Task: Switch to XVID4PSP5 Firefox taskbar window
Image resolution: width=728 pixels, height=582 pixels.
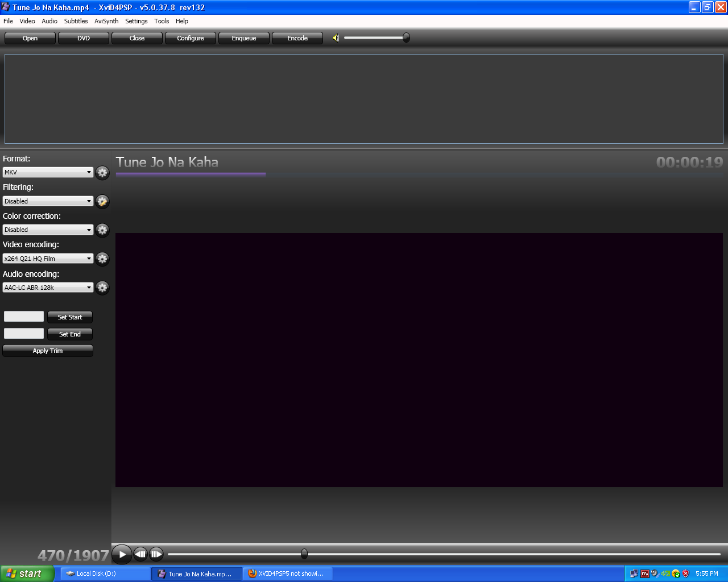Action: (x=288, y=573)
